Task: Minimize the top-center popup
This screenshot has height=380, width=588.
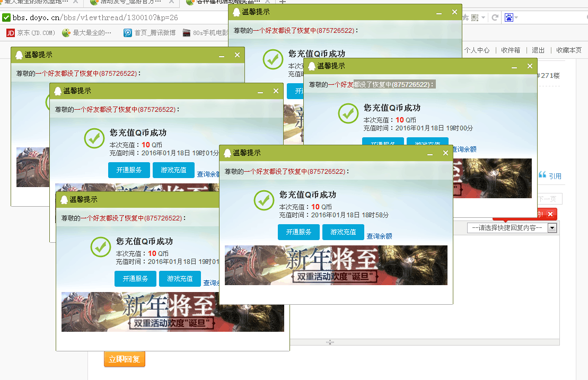Action: point(439,13)
